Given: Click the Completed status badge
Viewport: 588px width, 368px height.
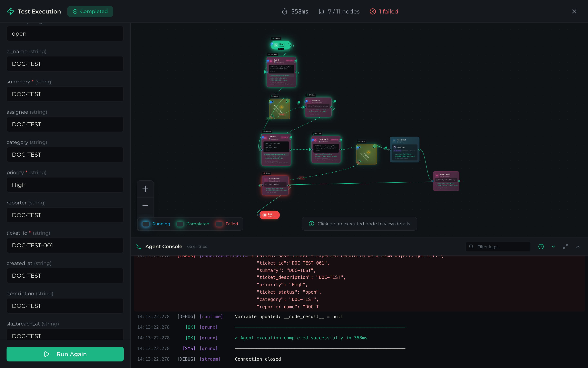Looking at the screenshot, I should click(x=90, y=11).
